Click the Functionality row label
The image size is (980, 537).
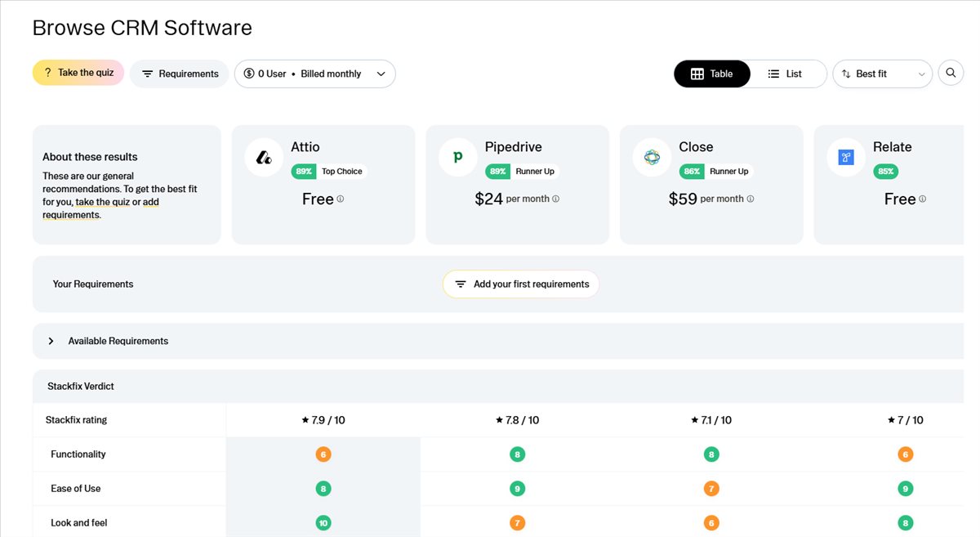pos(78,454)
